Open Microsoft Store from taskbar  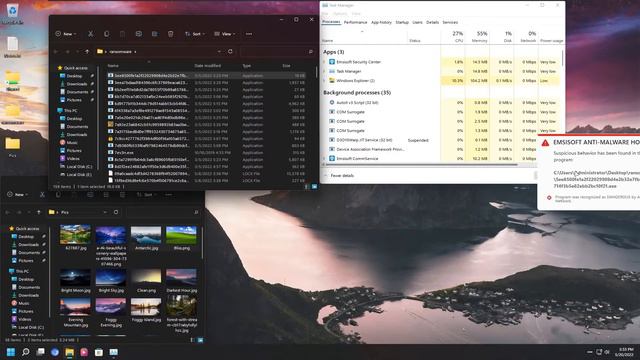pos(99,352)
